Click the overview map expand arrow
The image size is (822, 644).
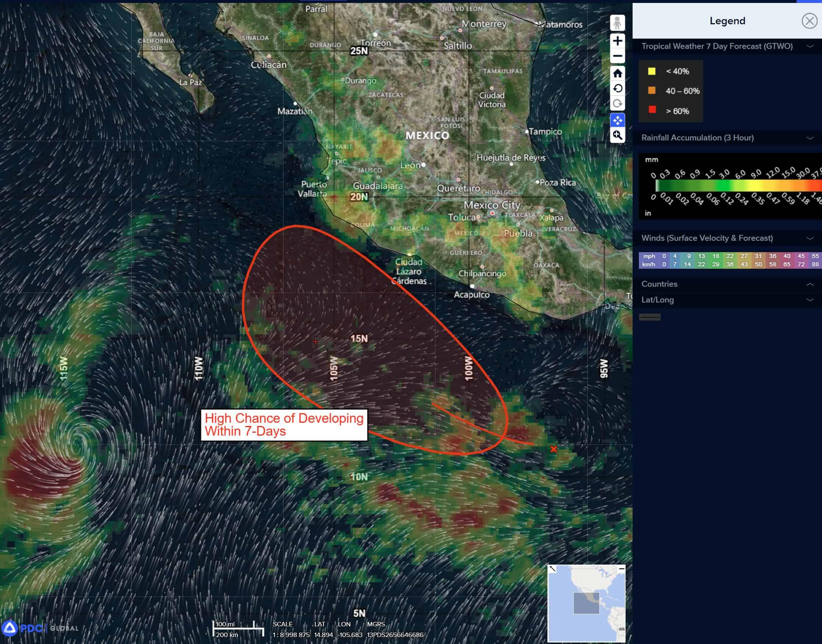tap(552, 569)
